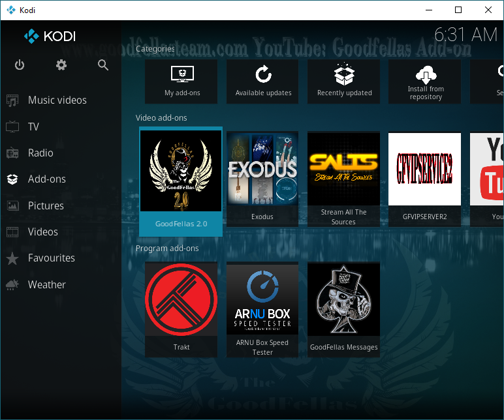Click the Video add-ons section heading
Screen dimensions: 504x420
tap(161, 118)
